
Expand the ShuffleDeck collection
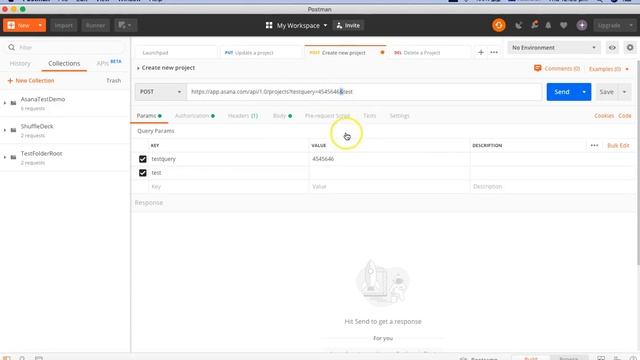coord(5,130)
